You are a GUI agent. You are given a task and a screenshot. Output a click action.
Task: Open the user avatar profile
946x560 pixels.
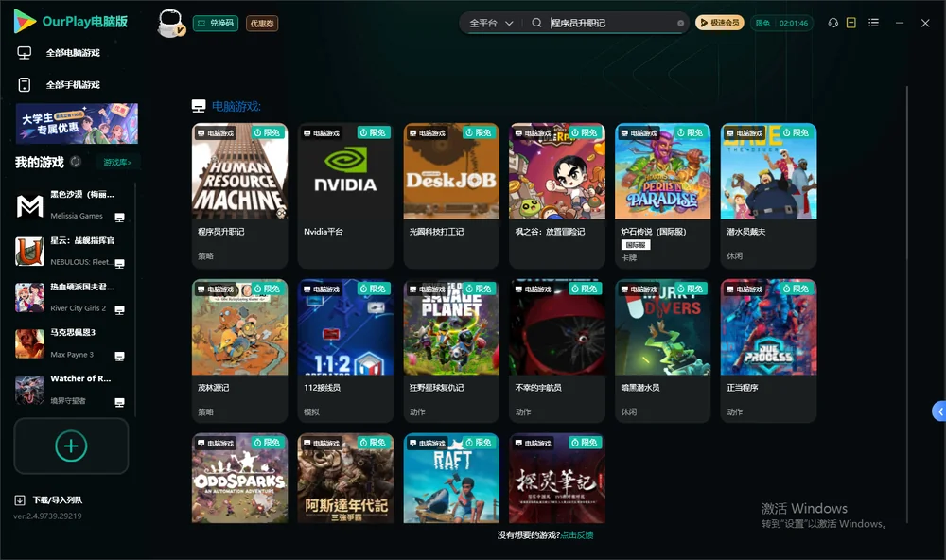(170, 23)
